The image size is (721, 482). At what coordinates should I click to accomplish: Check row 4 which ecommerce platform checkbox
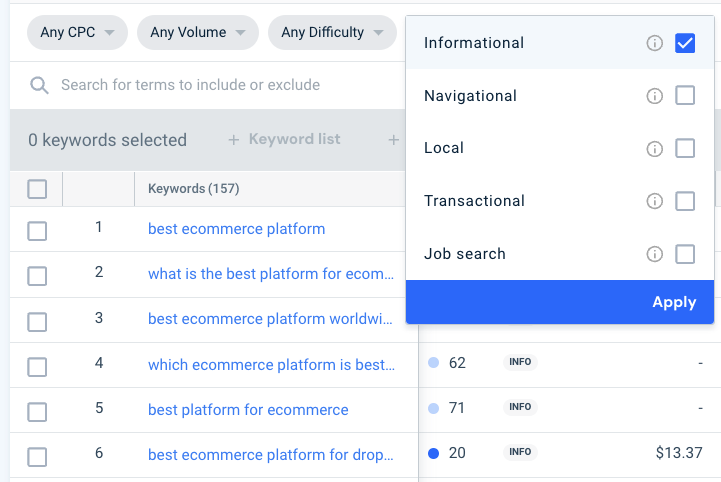[x=37, y=367]
